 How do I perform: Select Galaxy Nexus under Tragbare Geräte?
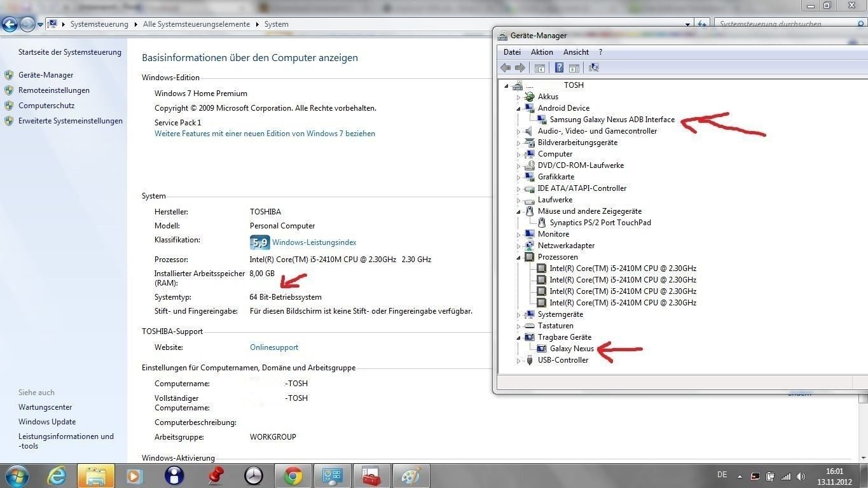point(572,349)
